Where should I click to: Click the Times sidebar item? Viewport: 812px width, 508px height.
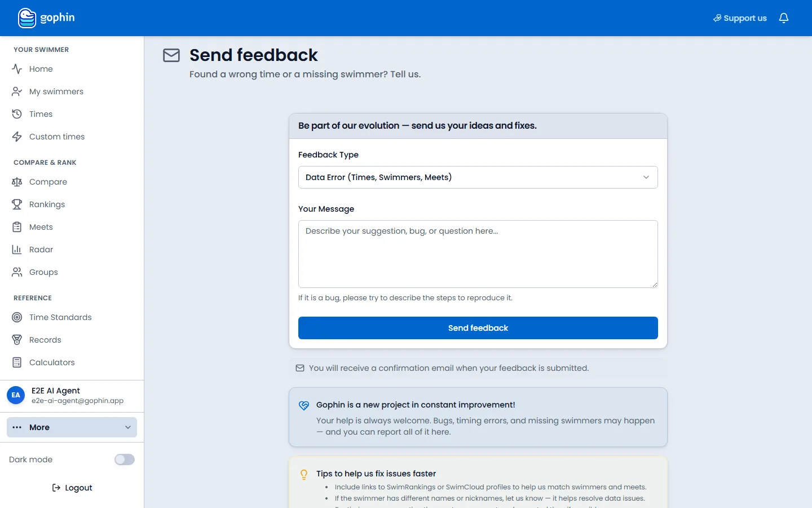click(x=72, y=114)
